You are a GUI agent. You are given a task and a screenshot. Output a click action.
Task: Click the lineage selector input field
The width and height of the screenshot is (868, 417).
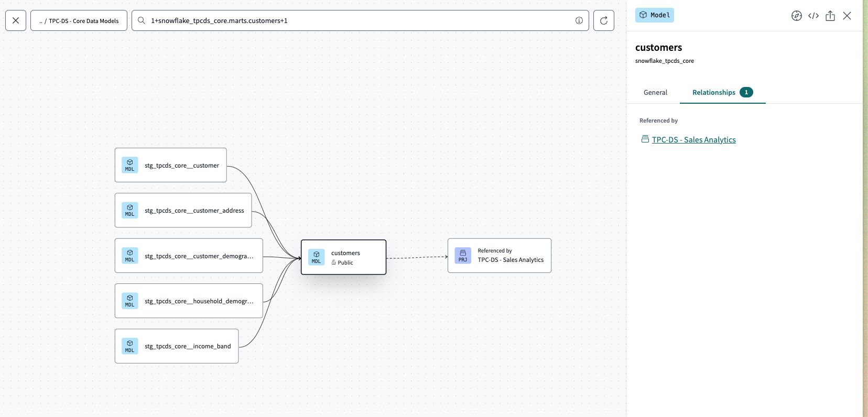tap(356, 20)
